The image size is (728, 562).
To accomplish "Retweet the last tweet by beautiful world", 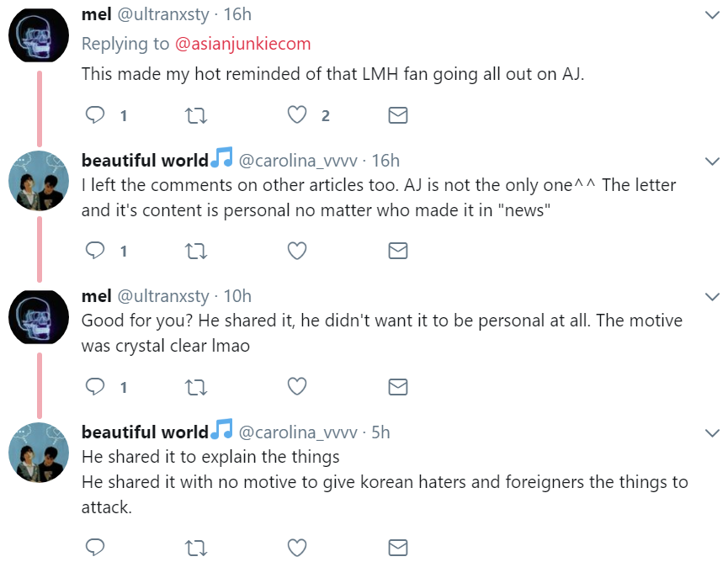I will coord(195,548).
